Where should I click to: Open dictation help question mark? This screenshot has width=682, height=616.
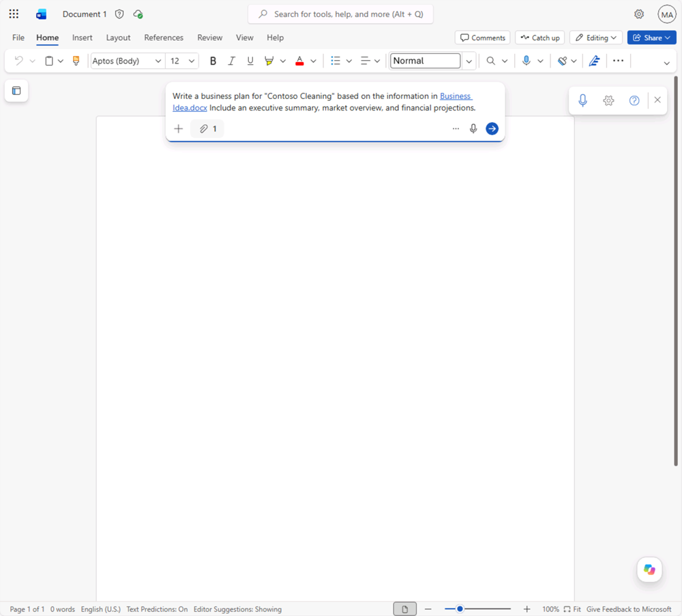click(x=634, y=100)
